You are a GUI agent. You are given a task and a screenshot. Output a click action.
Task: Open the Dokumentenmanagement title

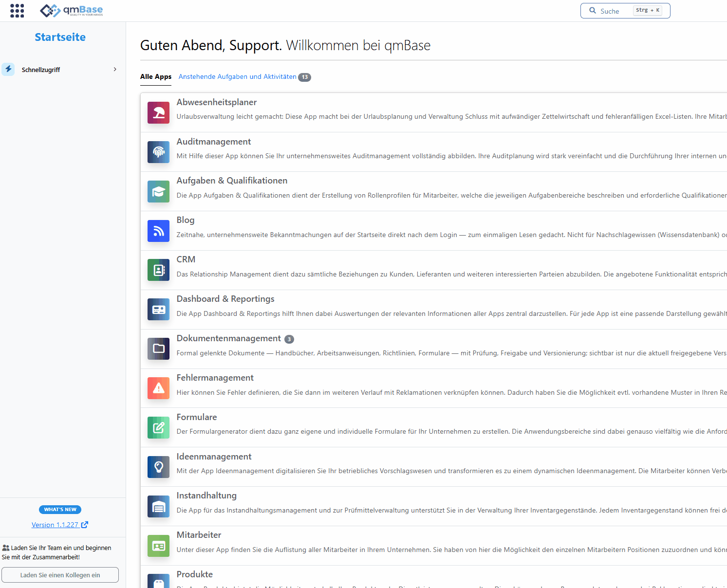[229, 338]
